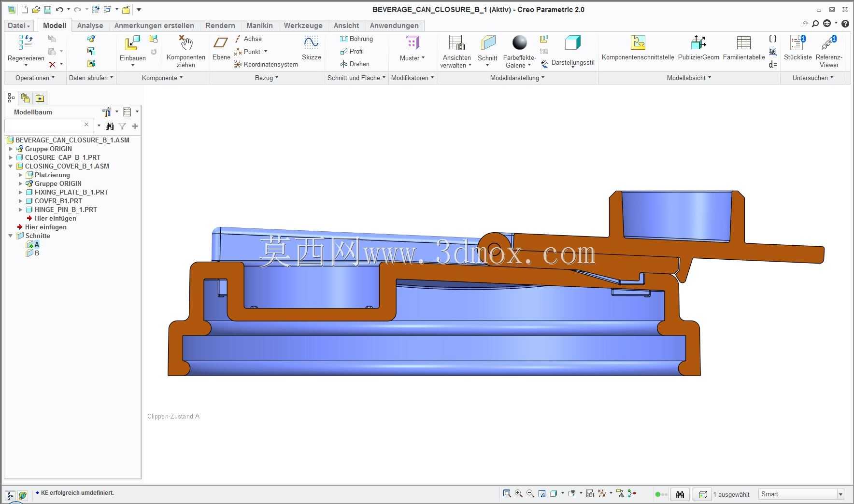Click the help question mark icon
854x504 pixels.
(x=845, y=23)
